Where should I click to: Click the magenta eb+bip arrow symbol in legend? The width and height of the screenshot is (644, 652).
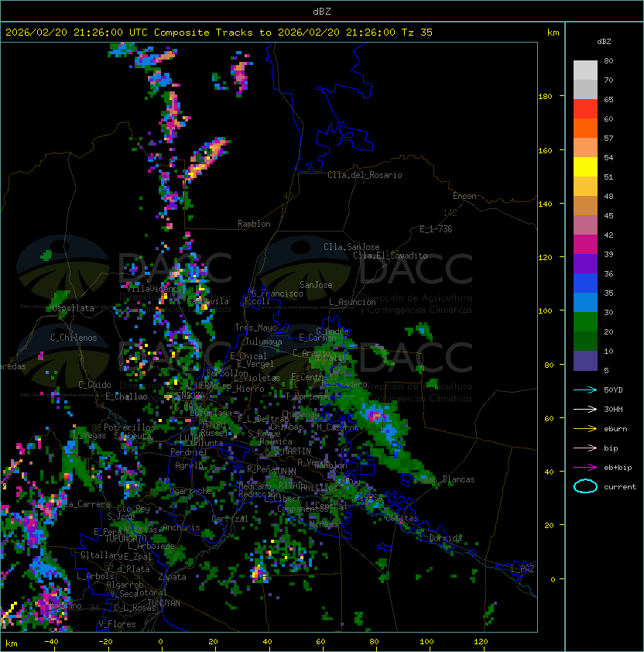click(585, 468)
